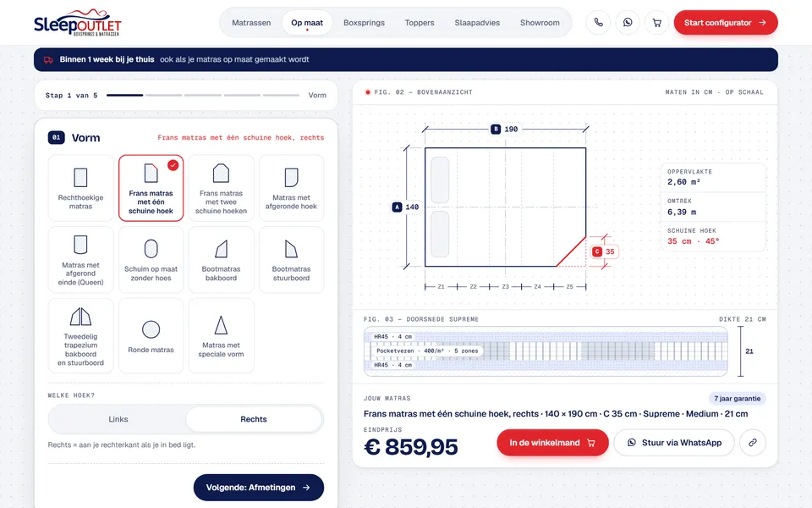The image size is (812, 508).
Task: Click the € 859,95 end price
Action: click(x=411, y=447)
